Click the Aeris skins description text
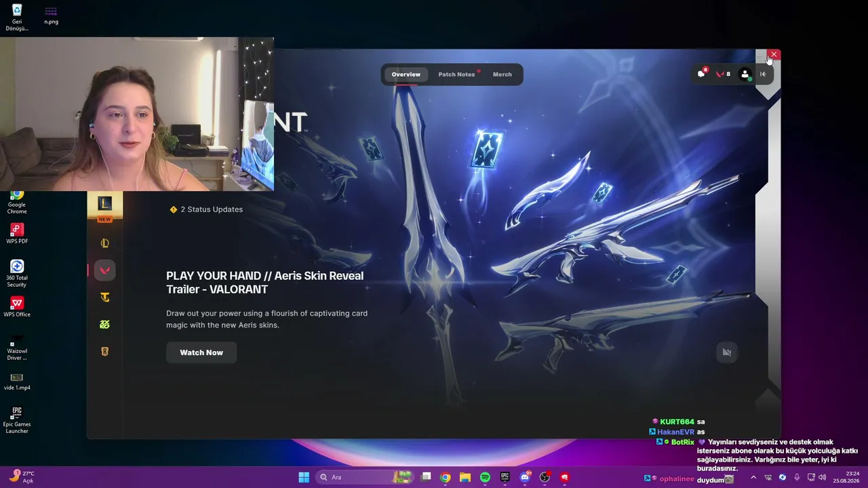868x488 pixels. 267,319
